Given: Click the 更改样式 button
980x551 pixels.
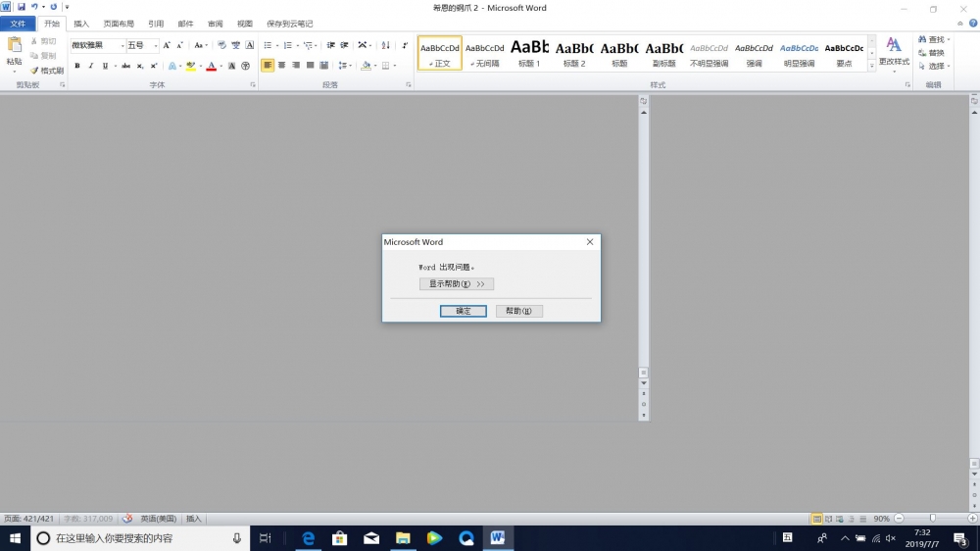Looking at the screenshot, I should point(894,54).
